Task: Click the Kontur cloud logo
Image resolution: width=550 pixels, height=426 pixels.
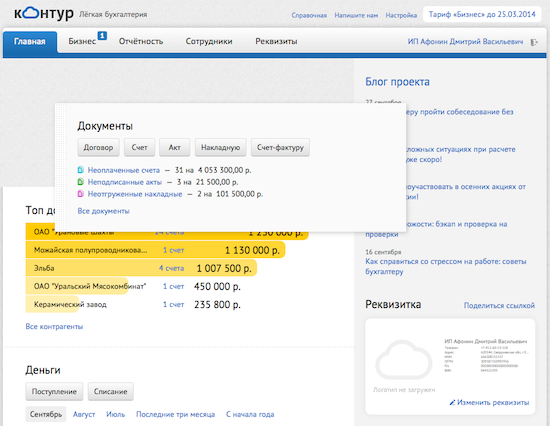Action: pos(43,14)
